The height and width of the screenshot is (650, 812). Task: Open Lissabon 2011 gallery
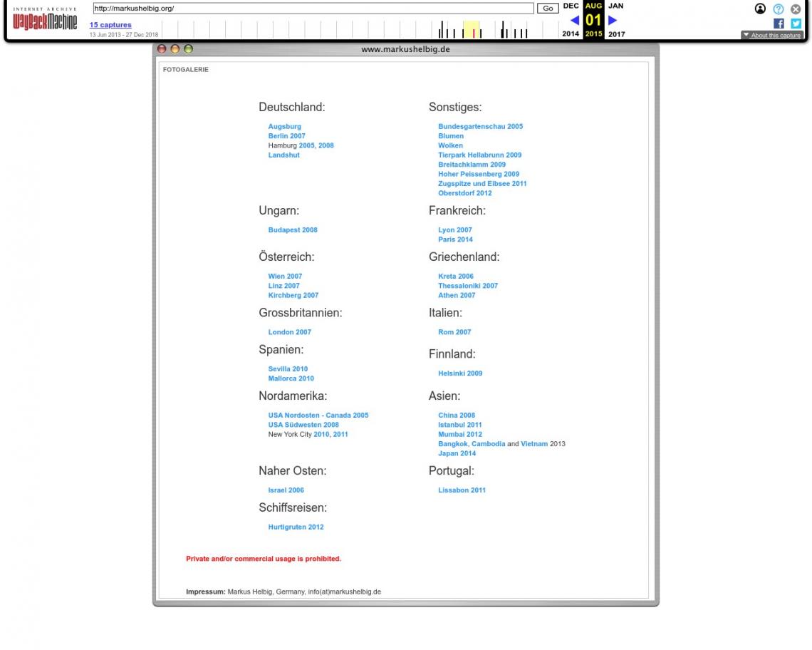[462, 490]
